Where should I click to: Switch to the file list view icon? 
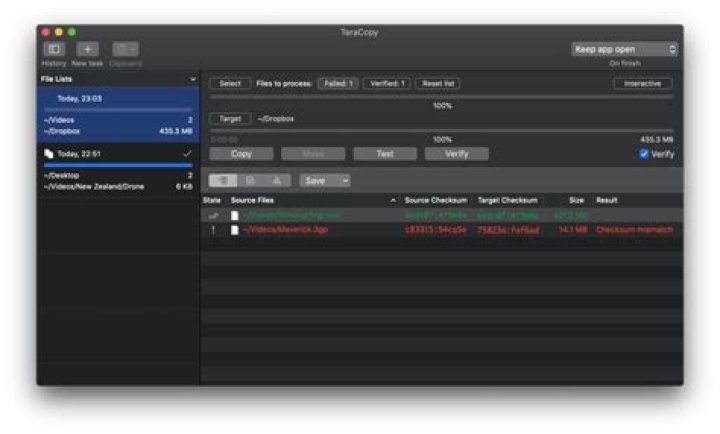[223, 180]
